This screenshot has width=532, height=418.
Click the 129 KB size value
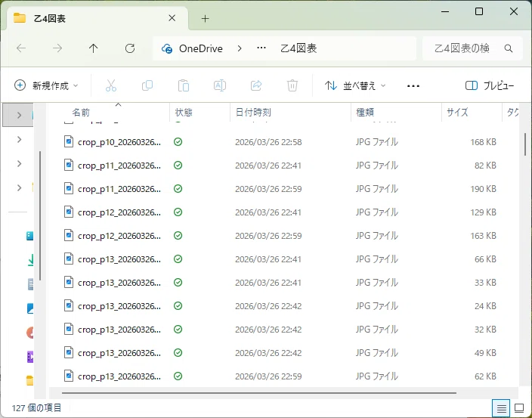(483, 212)
